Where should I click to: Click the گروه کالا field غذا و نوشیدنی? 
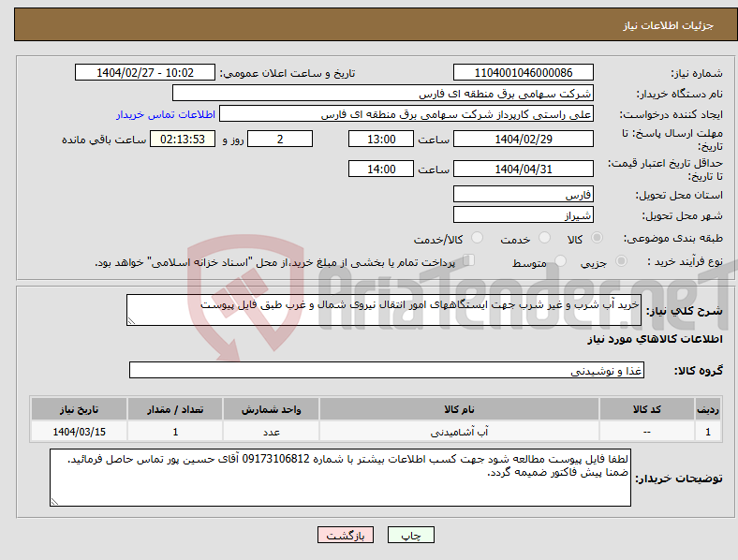pos(387,370)
